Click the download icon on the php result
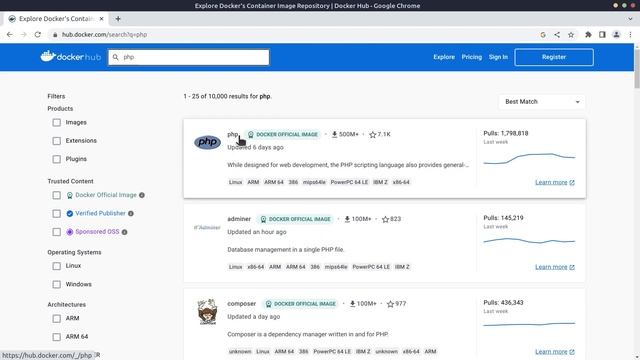 [334, 134]
